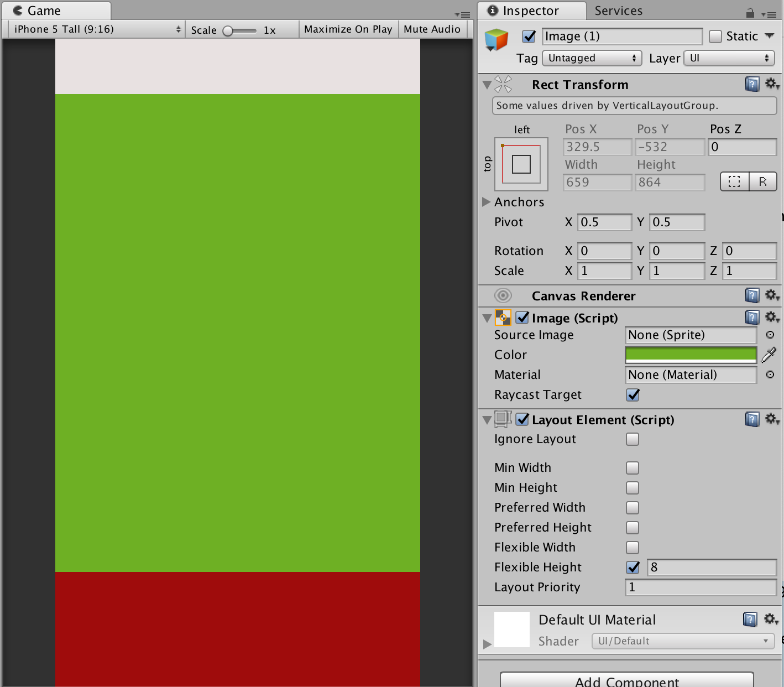Viewport: 784px width, 687px height.
Task: Toggle the Image (1) active checkbox
Action: 529,37
